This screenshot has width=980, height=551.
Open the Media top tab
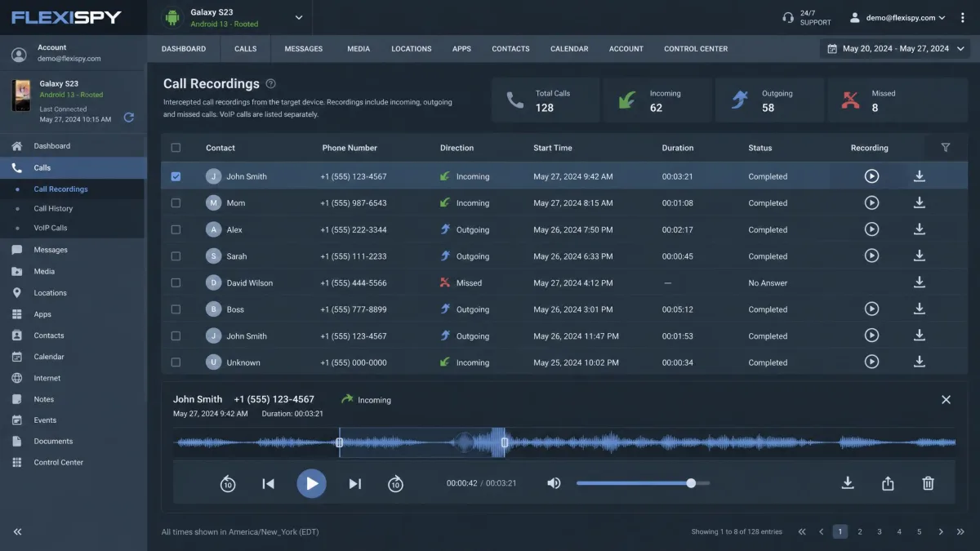[359, 49]
